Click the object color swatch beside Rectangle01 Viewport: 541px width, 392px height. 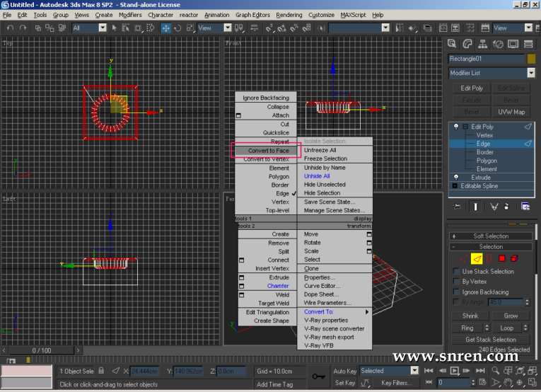pyautogui.click(x=531, y=59)
